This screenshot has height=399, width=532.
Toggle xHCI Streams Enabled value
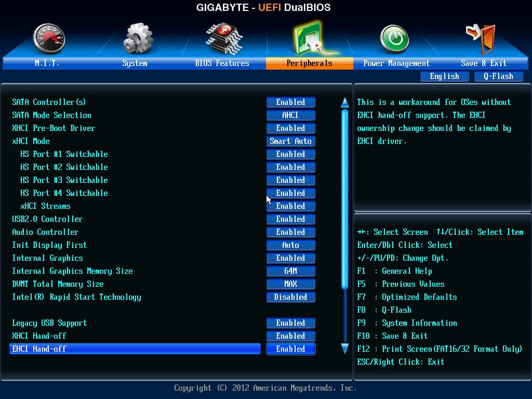click(291, 206)
